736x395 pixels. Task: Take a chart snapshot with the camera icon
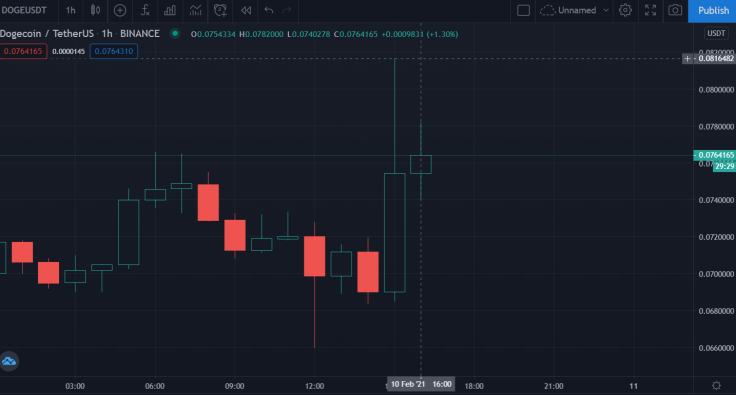pyautogui.click(x=675, y=10)
